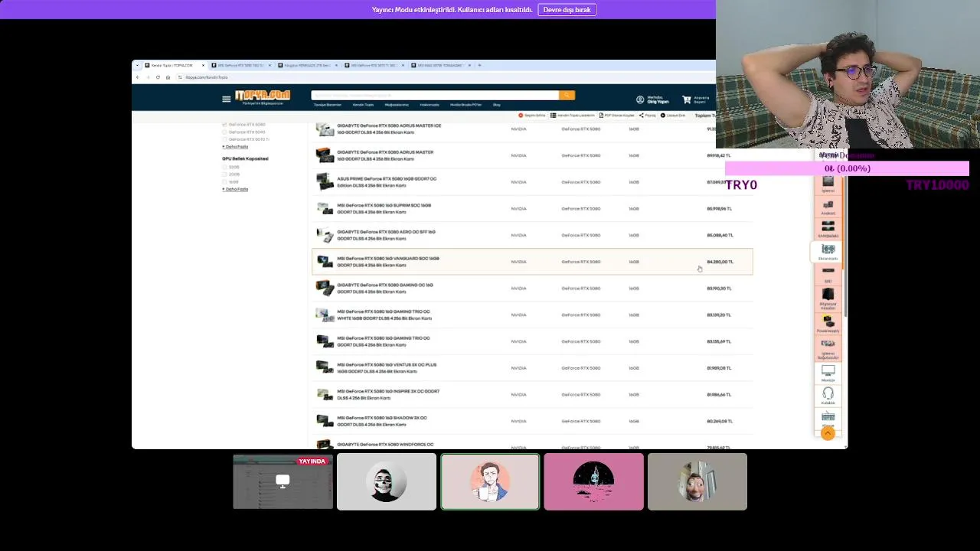
Task: Open the MSI RTX 5080 16G SUPRIM SOC row
Action: [x=532, y=208]
